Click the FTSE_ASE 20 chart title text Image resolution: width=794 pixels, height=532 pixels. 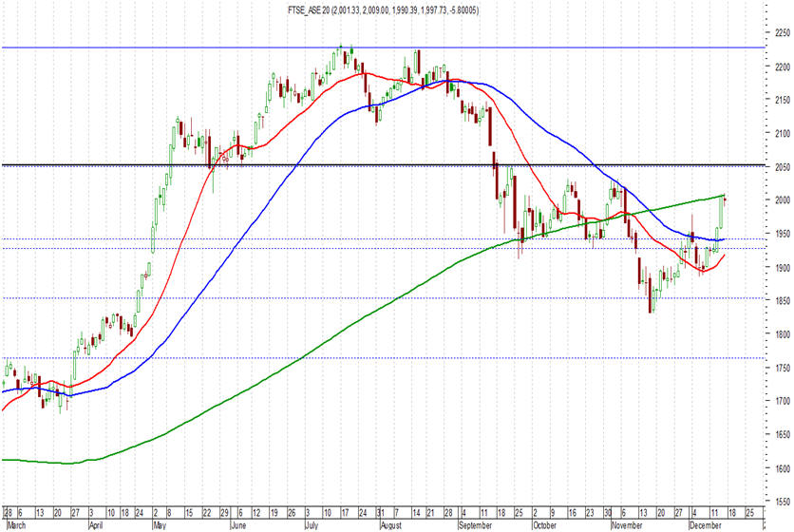click(383, 10)
